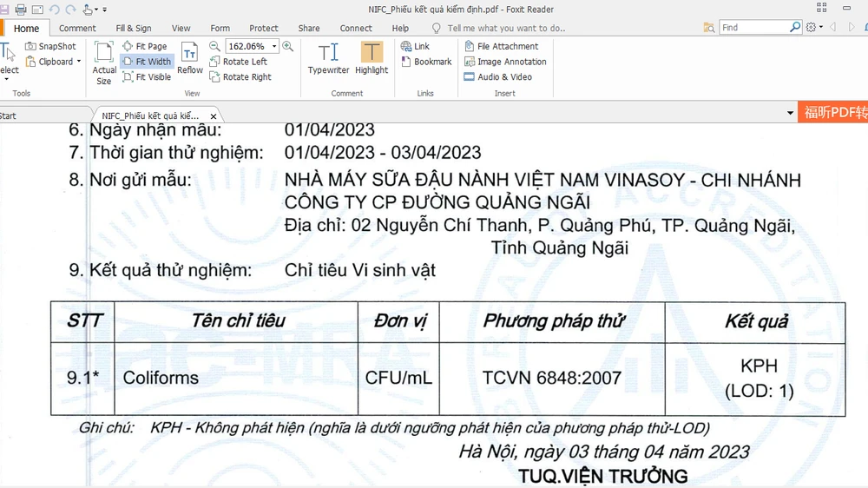Insert a File Attachment
The height and width of the screenshot is (488, 868).
click(502, 46)
